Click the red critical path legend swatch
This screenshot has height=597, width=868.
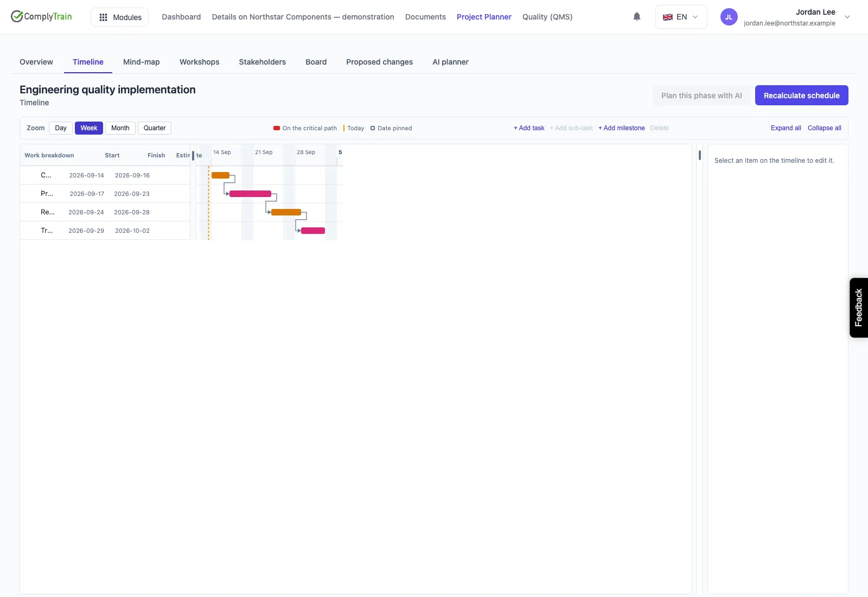coord(277,128)
